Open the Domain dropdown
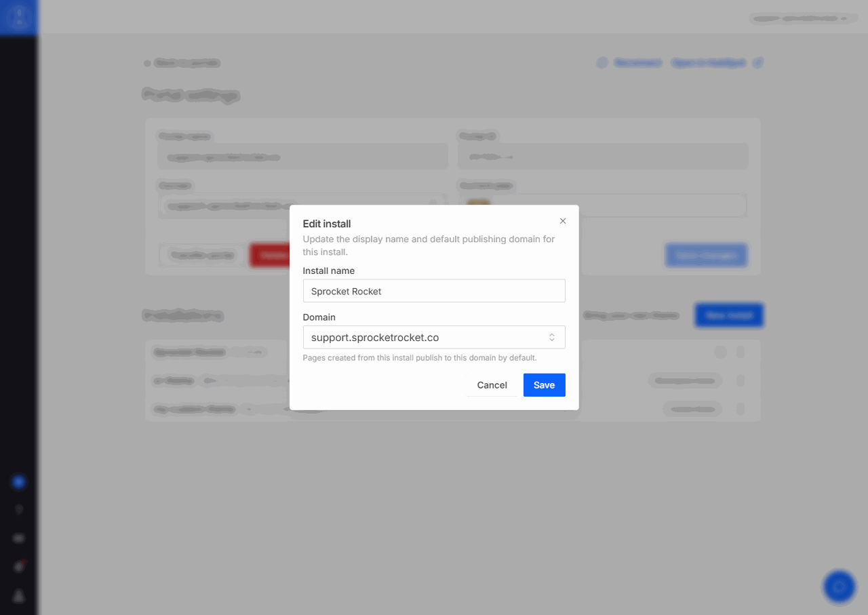This screenshot has width=868, height=615. click(434, 337)
